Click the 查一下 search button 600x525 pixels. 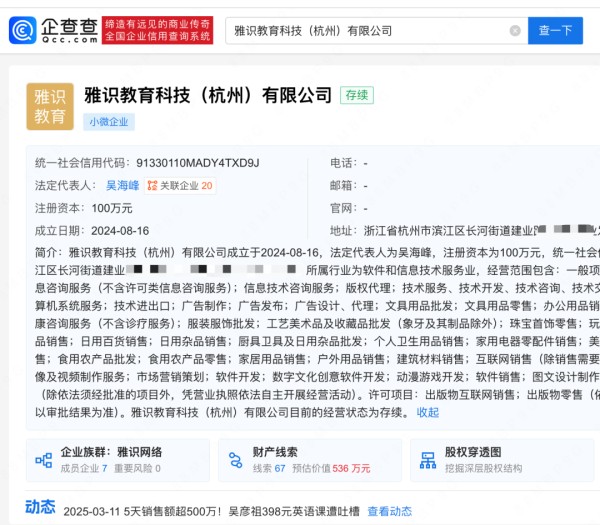pyautogui.click(x=555, y=31)
